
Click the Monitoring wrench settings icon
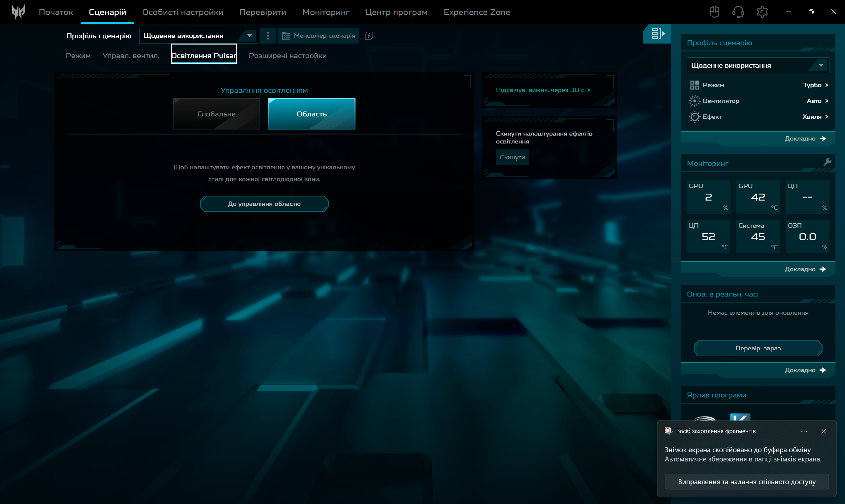[x=827, y=162]
